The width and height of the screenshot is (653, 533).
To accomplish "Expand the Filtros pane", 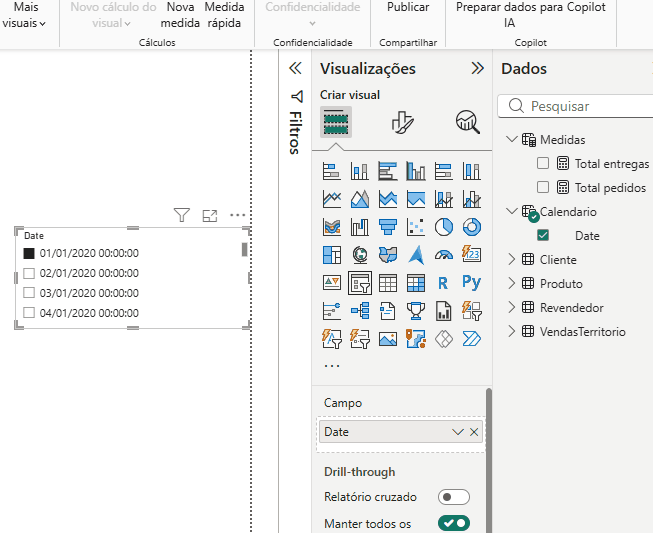I will pyautogui.click(x=295, y=68).
